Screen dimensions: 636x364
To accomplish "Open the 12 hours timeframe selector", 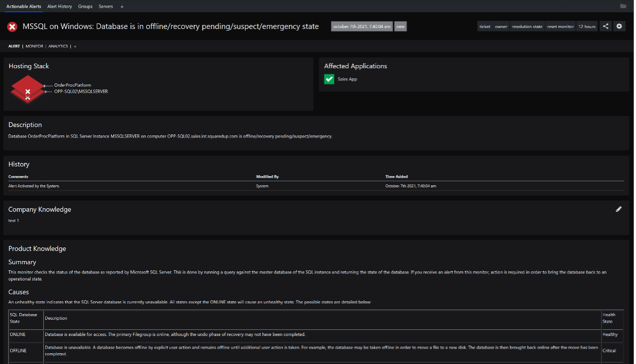I will [587, 26].
